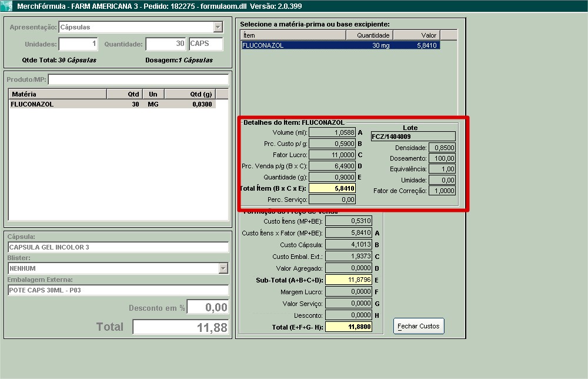Open the Apresentação dropdown
Viewport: 588px width, 379px height.
[x=218, y=27]
